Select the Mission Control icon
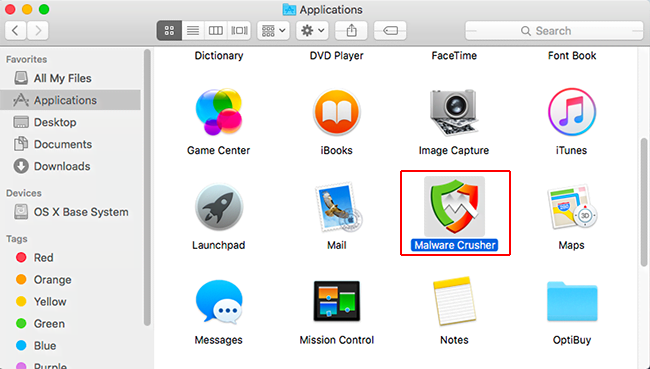 pos(337,301)
